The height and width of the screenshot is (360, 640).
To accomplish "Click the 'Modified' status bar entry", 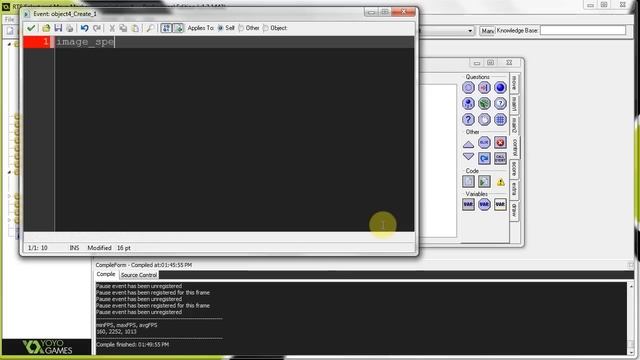I will pos(99,248).
